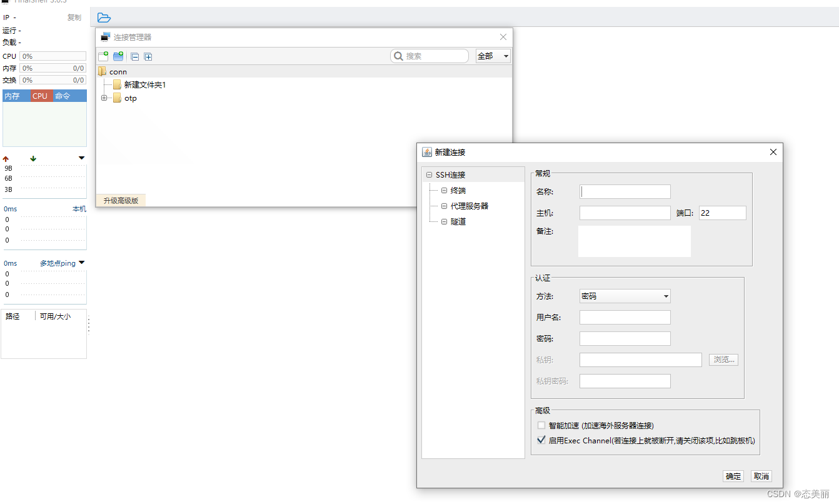839x504 pixels.
Task: Click the search magnifier icon in connection manager
Action: coord(398,56)
